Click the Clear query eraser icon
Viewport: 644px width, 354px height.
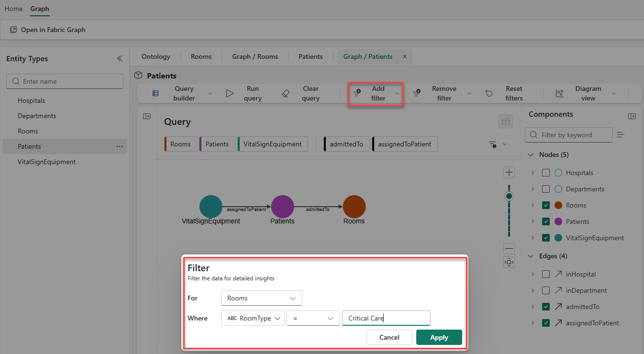click(x=286, y=93)
